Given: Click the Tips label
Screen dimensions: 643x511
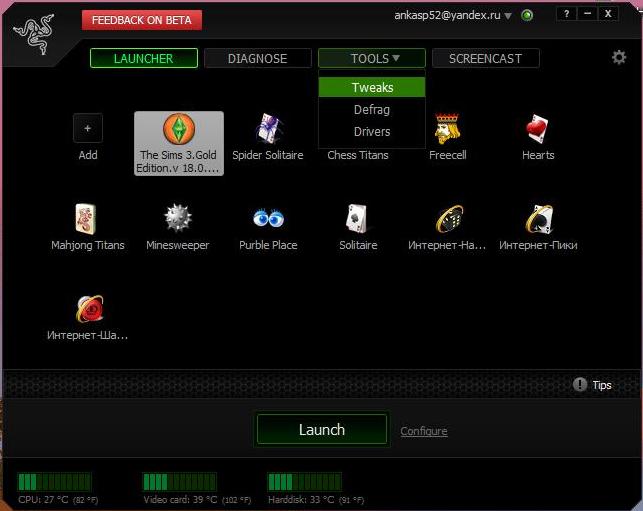Looking at the screenshot, I should tap(602, 385).
